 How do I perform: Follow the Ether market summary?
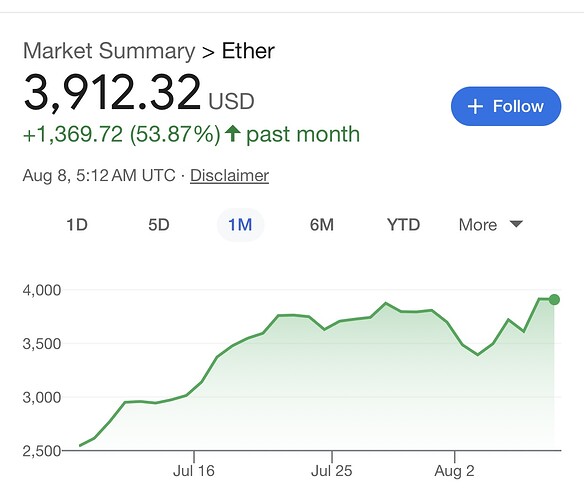point(506,106)
